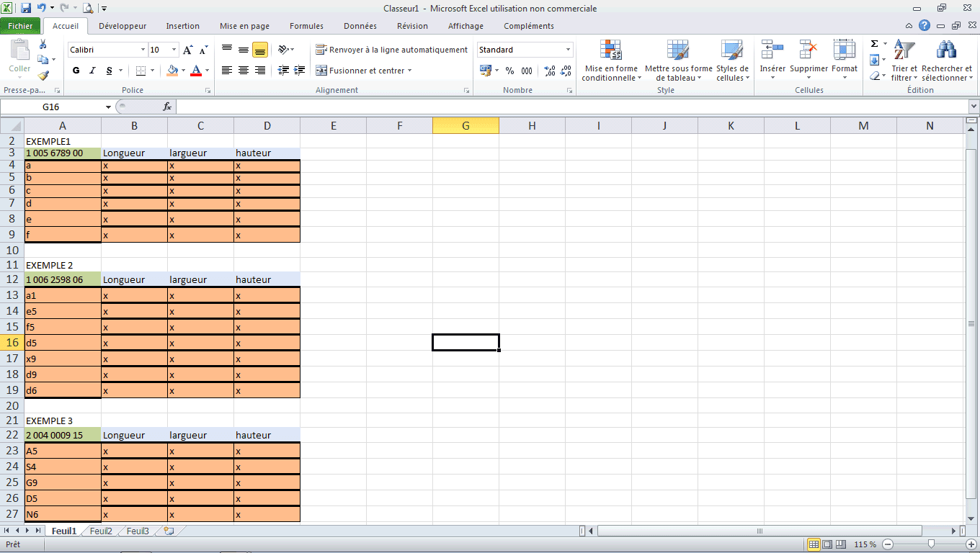The image size is (980, 553).
Task: Switch to the Feuil2 sheet tab
Action: [101, 531]
